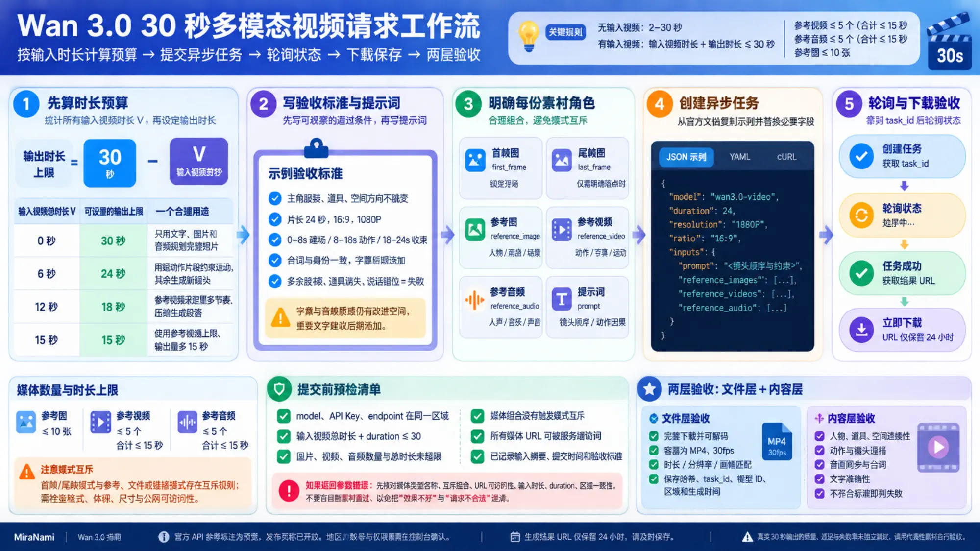Viewport: 980px width, 551px height.
Task: Toggle the check for 多余肢体、道具消失 item
Action: click(x=275, y=281)
